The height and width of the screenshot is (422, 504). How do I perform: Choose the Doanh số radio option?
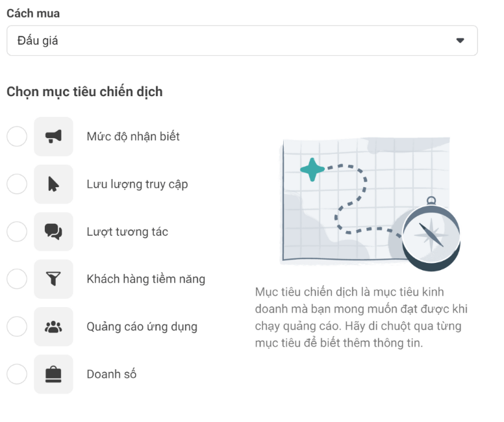click(17, 374)
